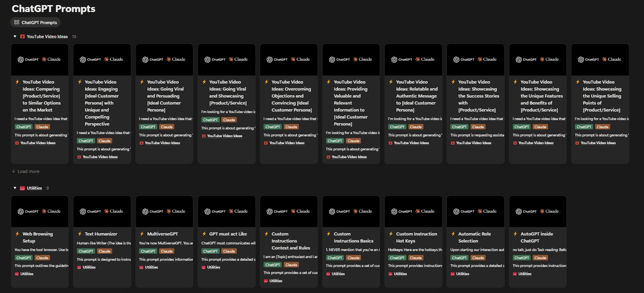Click the YouTube Video Ideas relation on Success Stories card

click(x=473, y=143)
